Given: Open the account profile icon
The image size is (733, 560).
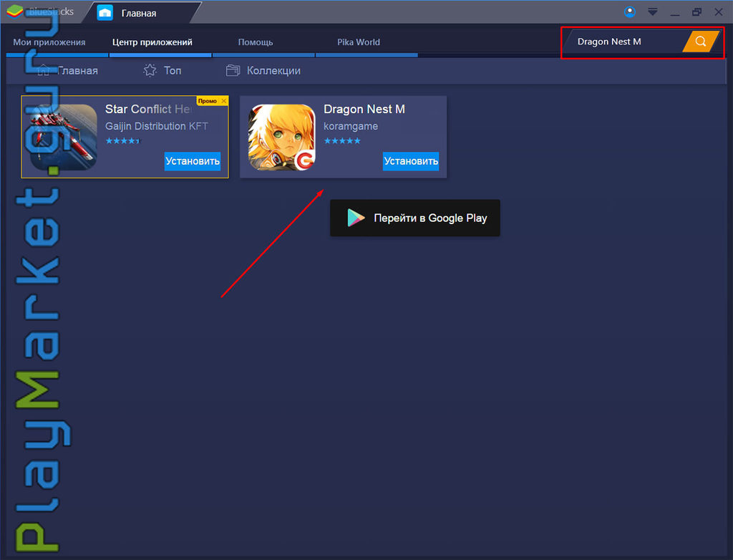Looking at the screenshot, I should [x=630, y=12].
